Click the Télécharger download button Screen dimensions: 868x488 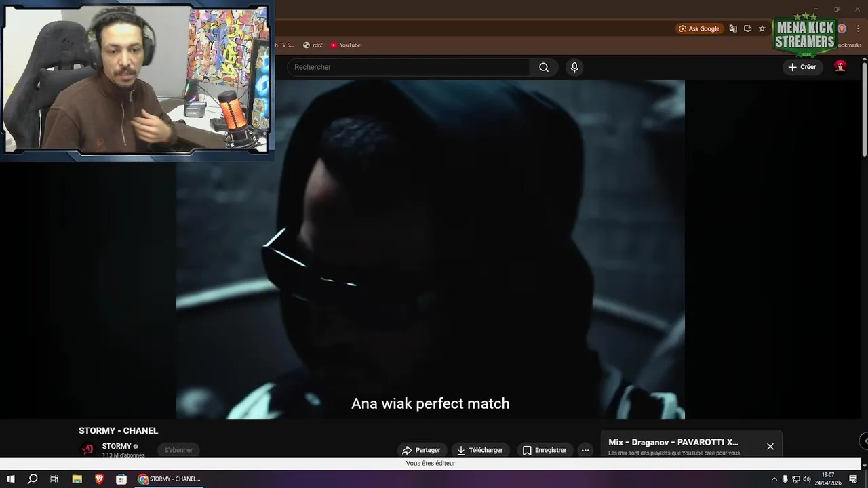480,450
